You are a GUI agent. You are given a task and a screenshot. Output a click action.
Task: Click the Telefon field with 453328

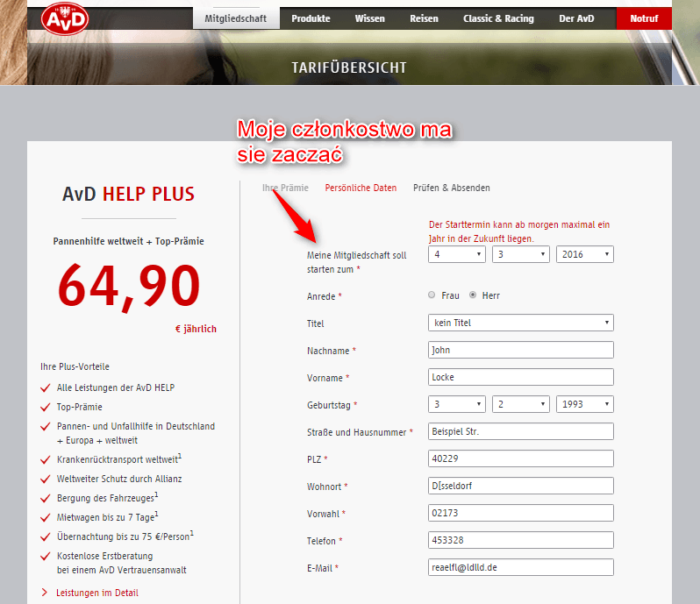click(521, 540)
